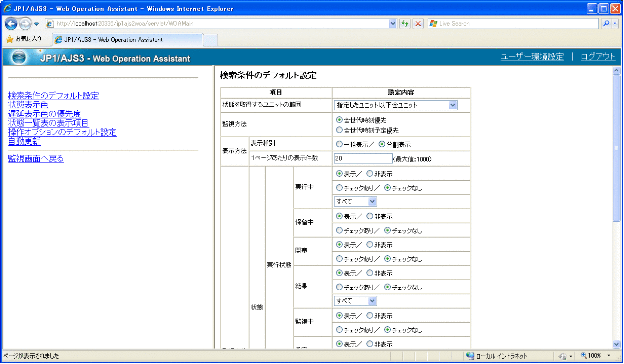Open a new blank browser tab

(x=210, y=40)
